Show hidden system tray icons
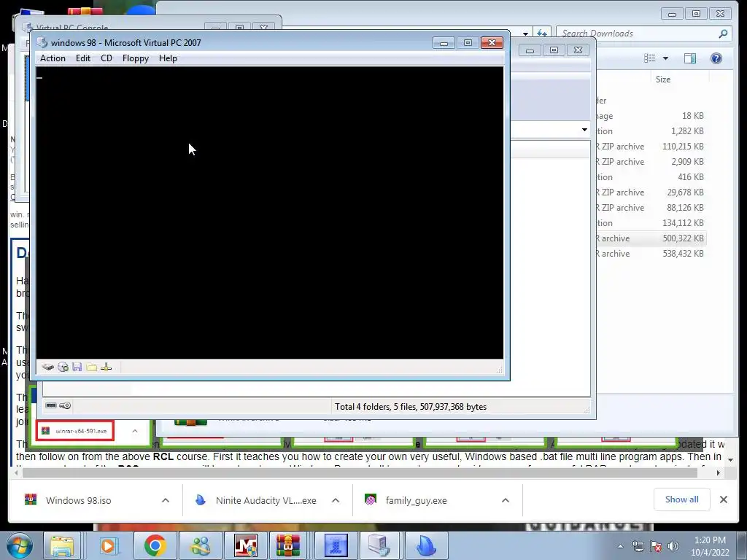 [620, 546]
